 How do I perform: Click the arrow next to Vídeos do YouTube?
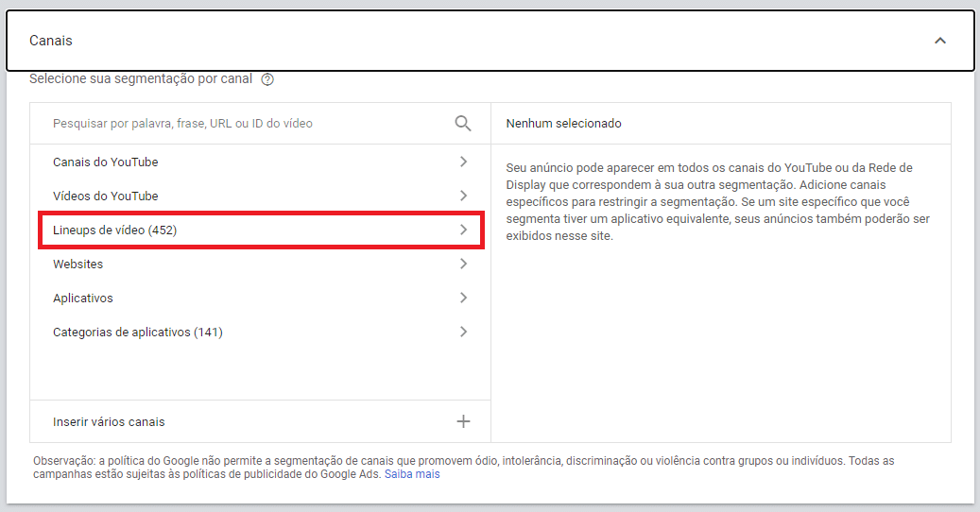point(463,196)
